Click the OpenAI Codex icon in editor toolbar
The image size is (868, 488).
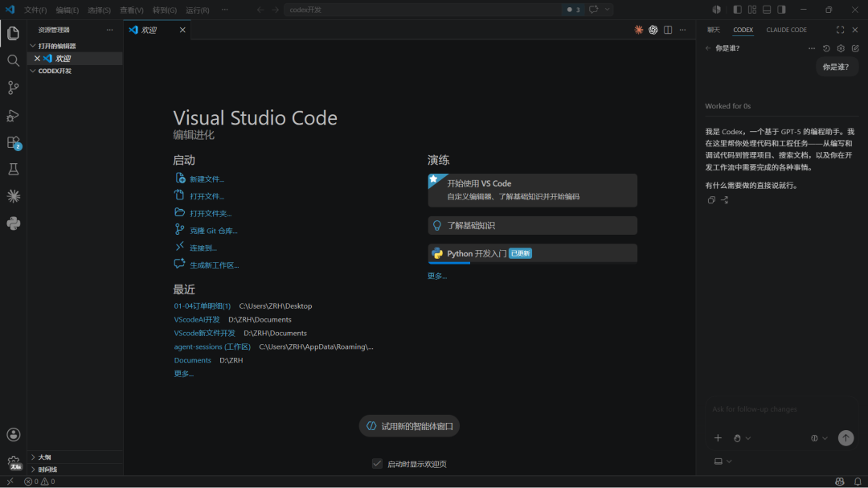click(653, 30)
